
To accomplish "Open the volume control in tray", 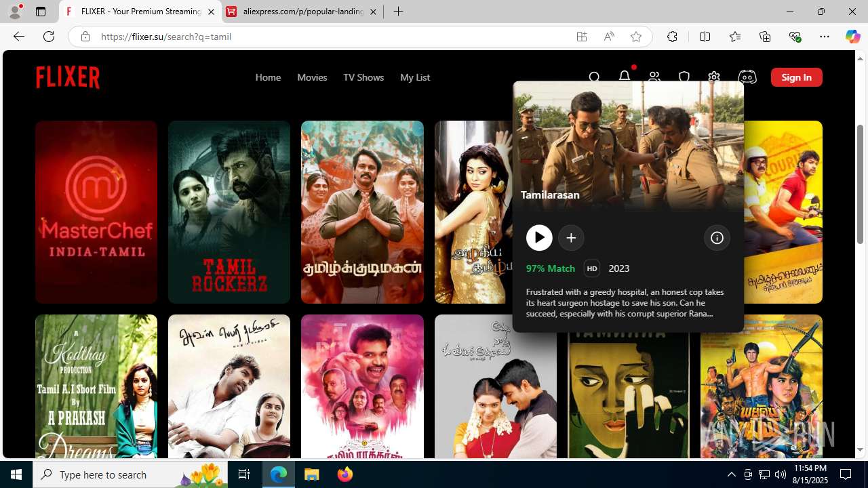I will tap(780, 474).
